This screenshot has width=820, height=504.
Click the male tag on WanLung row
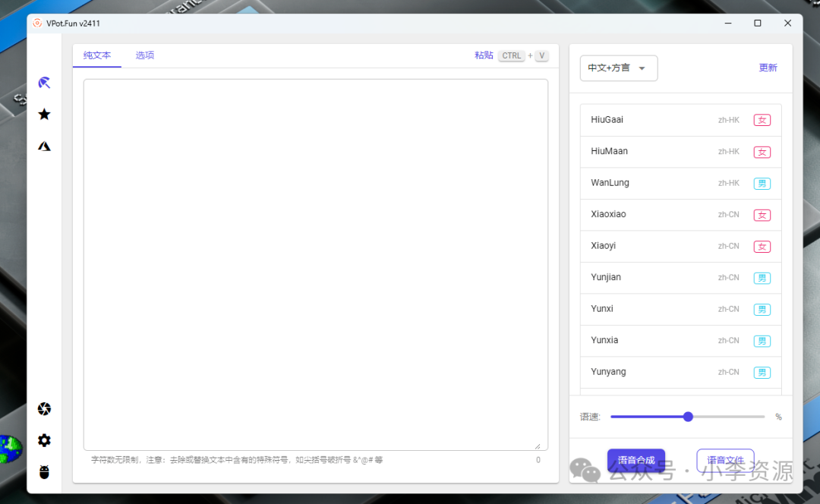point(762,184)
